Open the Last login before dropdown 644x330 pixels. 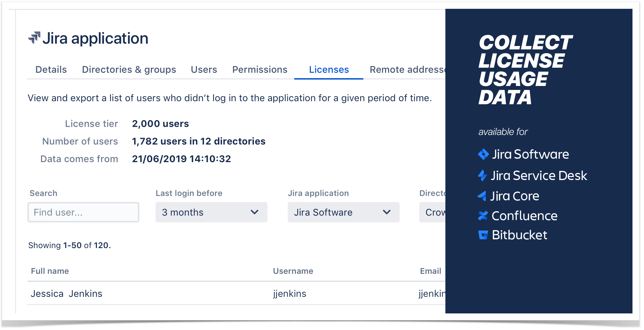[x=212, y=212]
